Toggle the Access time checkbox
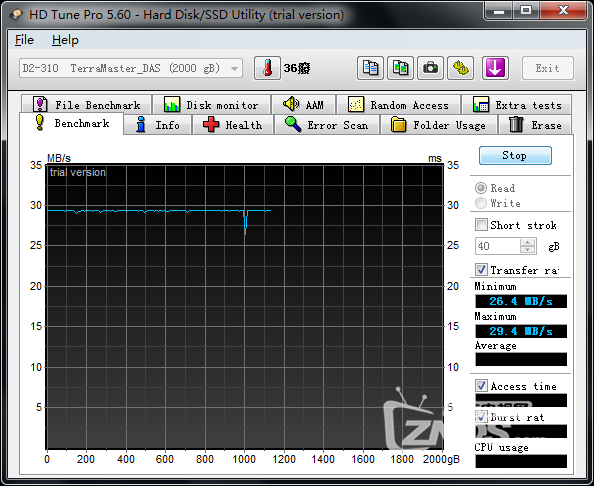Image resolution: width=594 pixels, height=486 pixels. click(481, 386)
